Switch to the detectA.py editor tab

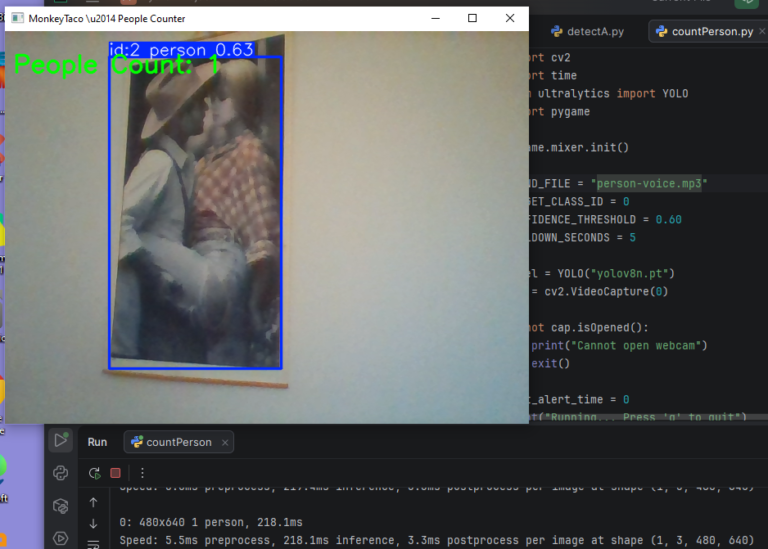[x=587, y=31]
